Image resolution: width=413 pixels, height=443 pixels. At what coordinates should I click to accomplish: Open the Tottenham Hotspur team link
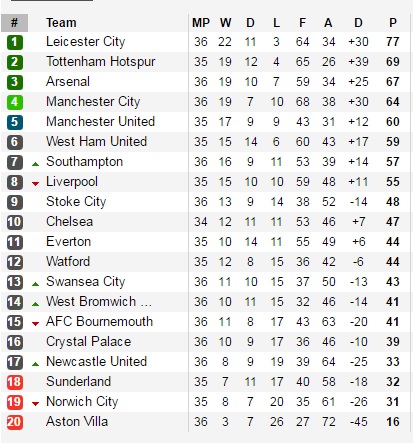(101, 62)
